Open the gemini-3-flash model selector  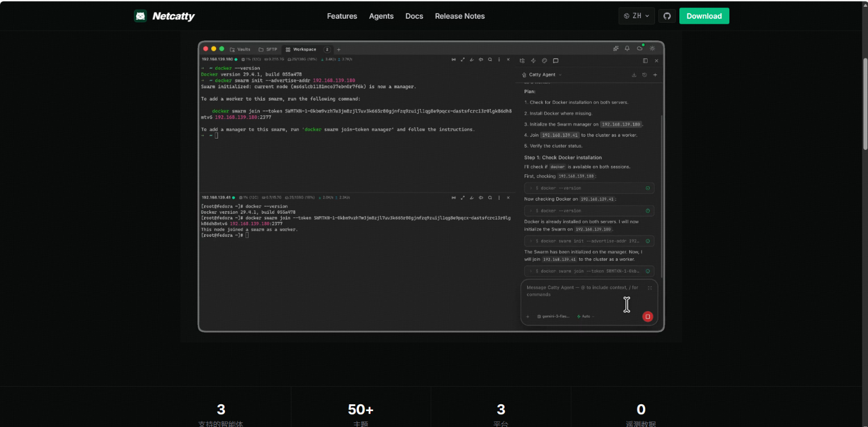553,316
